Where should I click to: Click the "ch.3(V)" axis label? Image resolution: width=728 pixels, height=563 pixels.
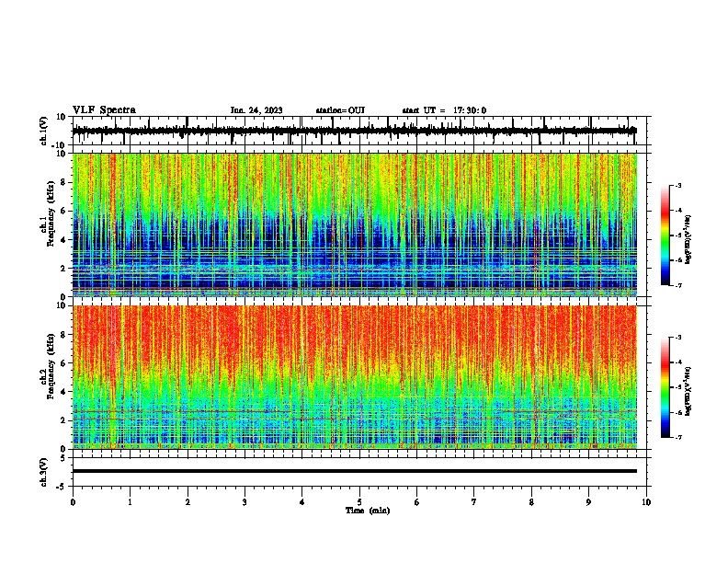coord(44,472)
